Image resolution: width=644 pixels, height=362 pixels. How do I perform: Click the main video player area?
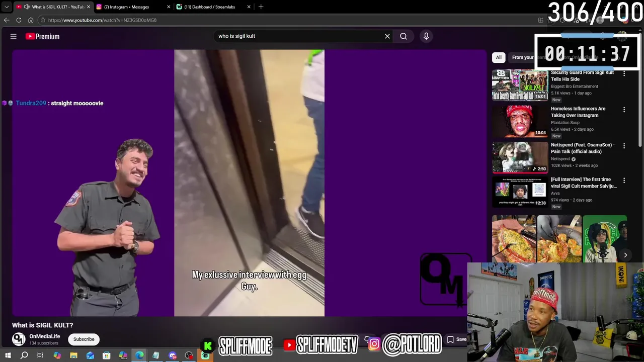coord(249,183)
